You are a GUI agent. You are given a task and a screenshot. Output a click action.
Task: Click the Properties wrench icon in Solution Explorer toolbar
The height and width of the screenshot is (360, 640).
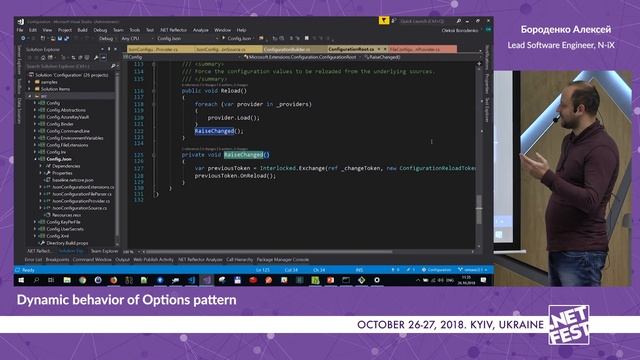pos(96,58)
